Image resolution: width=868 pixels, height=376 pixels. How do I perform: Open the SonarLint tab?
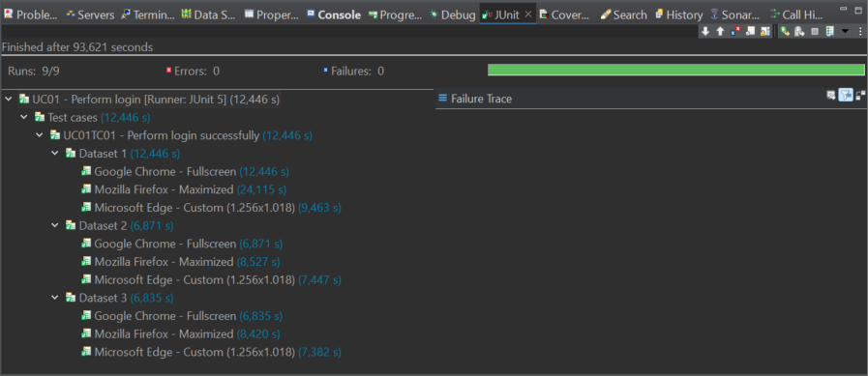(x=735, y=14)
